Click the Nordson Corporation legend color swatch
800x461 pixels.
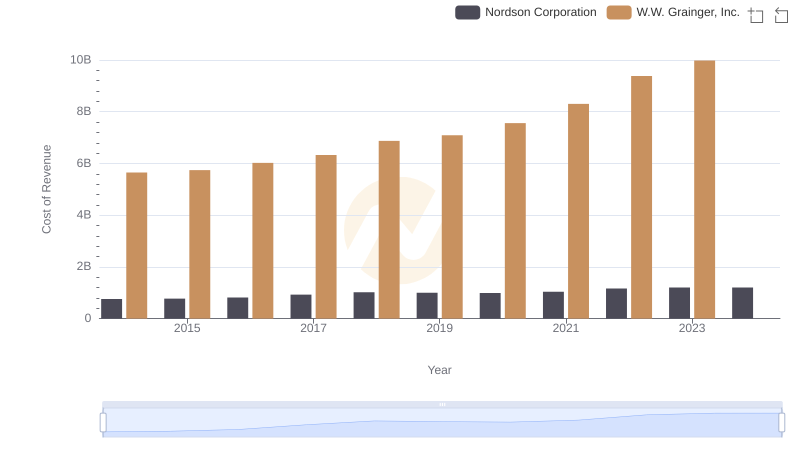467,12
